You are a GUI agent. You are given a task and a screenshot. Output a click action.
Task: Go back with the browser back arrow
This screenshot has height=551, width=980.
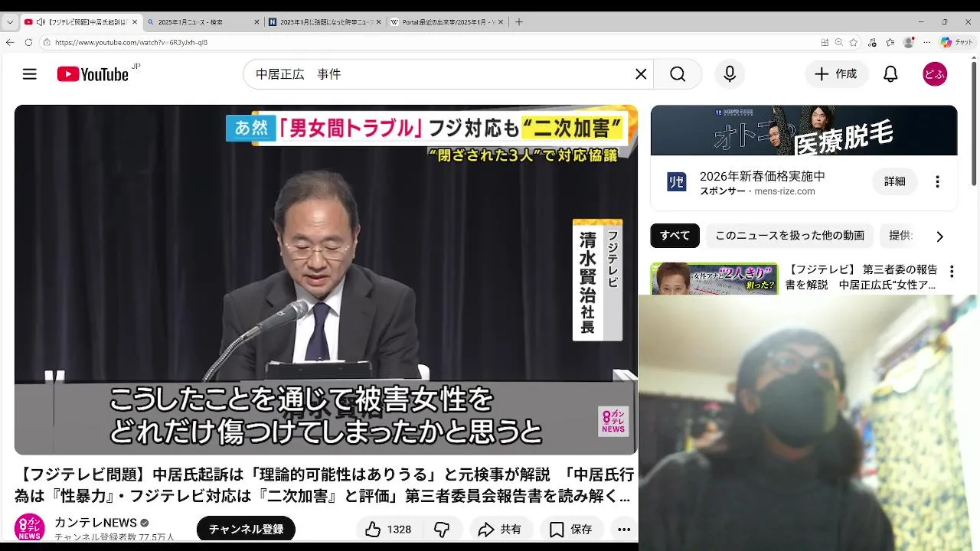pyautogui.click(x=10, y=42)
